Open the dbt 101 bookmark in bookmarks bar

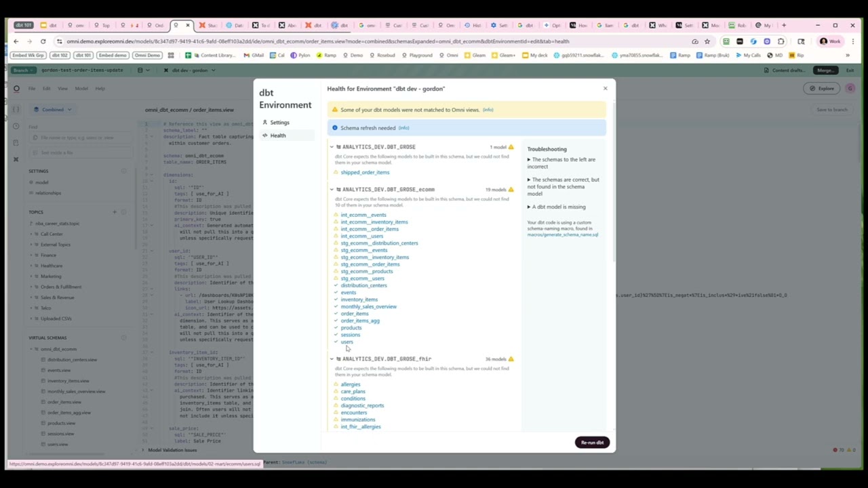[83, 56]
